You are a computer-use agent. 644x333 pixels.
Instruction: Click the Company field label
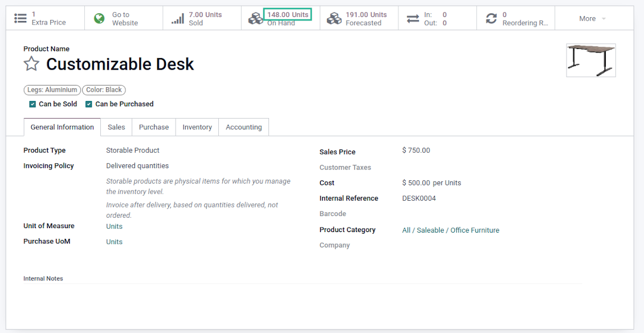pos(335,245)
